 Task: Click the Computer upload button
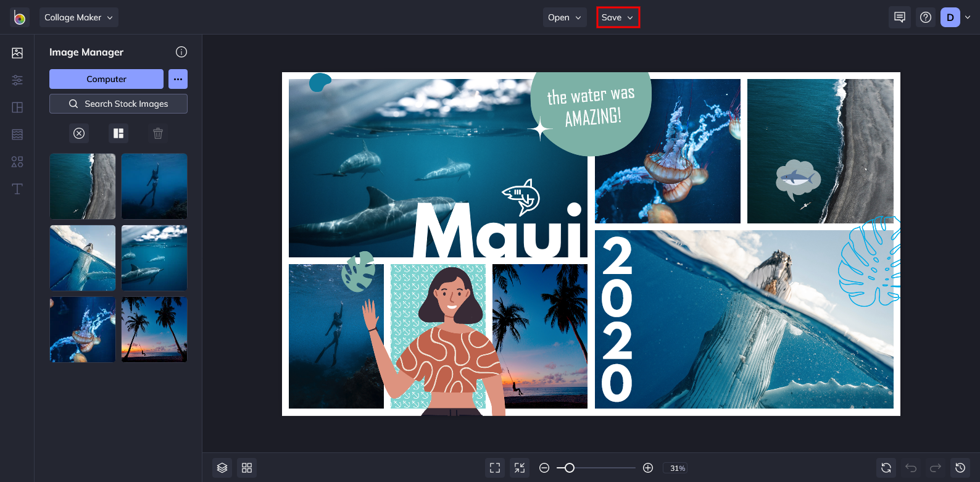[x=106, y=79]
